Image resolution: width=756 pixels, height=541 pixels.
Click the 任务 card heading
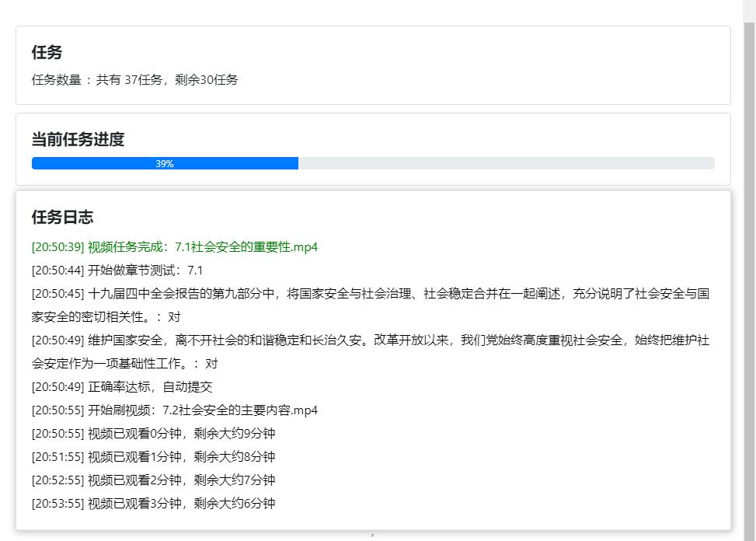click(x=47, y=52)
